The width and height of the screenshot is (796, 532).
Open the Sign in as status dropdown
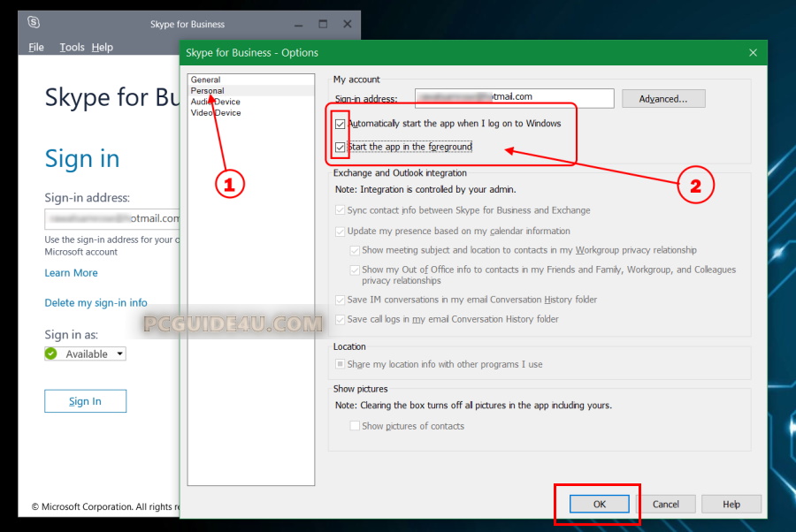point(119,353)
